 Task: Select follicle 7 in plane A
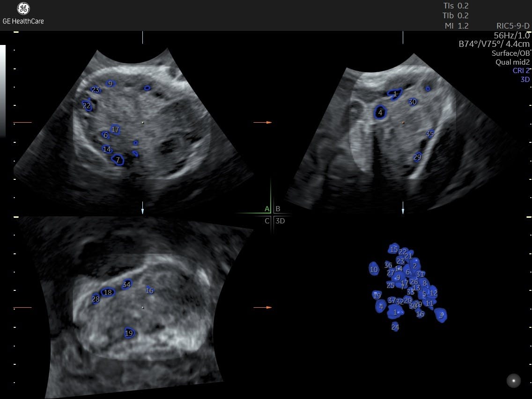coord(118,160)
